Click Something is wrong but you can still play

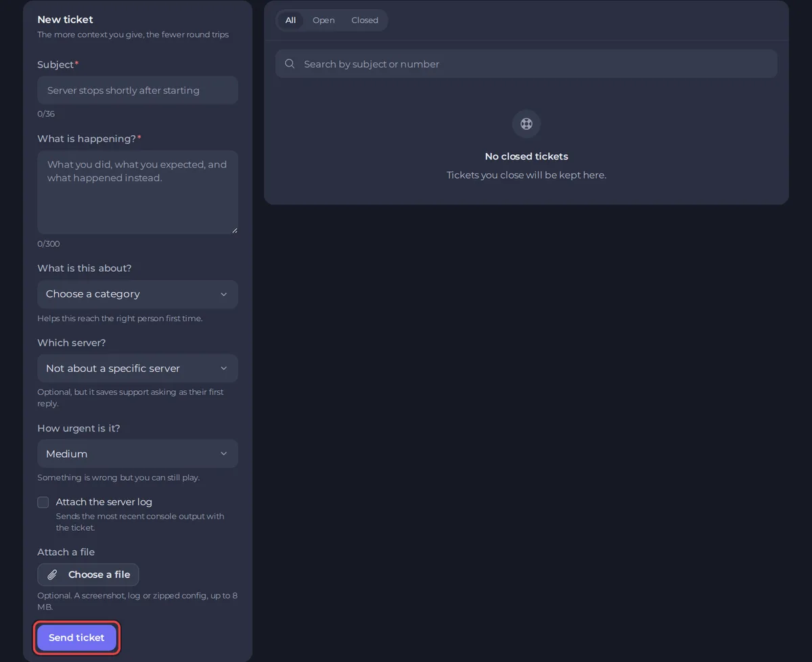(118, 477)
